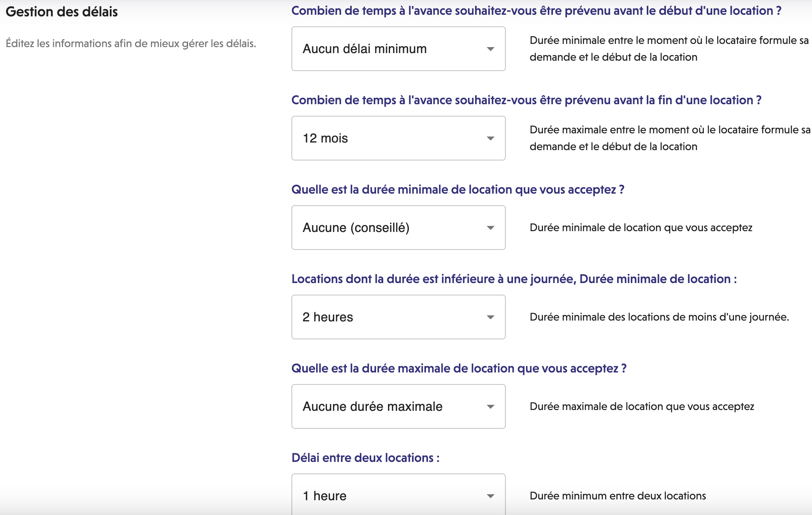Screen dimensions: 812x515
Task: Open the 'Aucun délai minimum' dropdown
Action: (x=398, y=49)
